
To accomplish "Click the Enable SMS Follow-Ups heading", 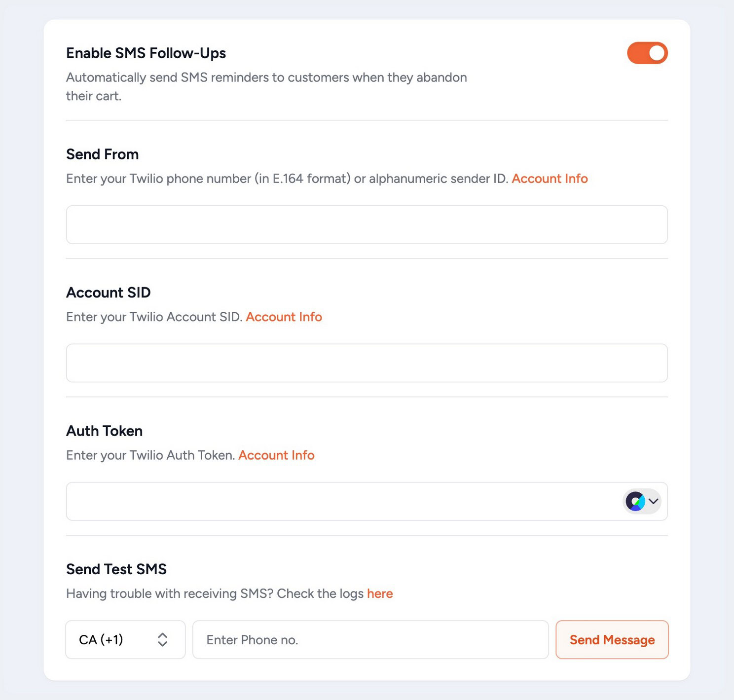I will [146, 53].
